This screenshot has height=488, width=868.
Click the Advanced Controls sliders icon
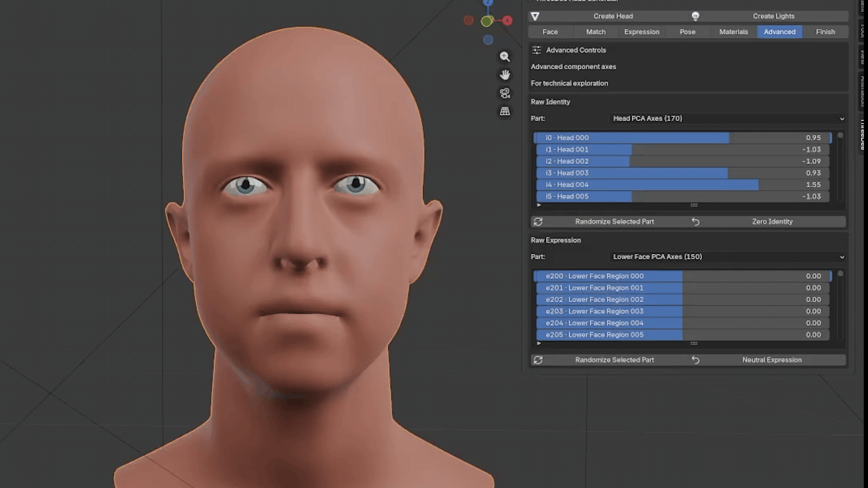(x=537, y=50)
